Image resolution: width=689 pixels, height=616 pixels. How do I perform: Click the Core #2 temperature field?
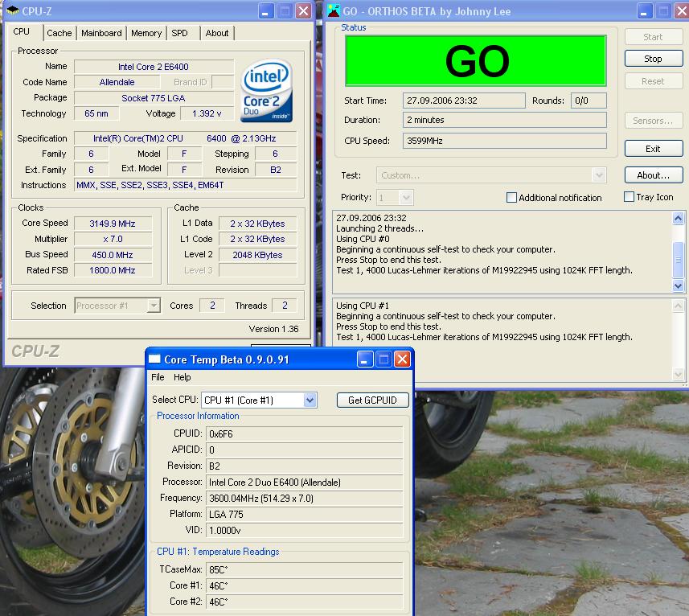(304, 602)
